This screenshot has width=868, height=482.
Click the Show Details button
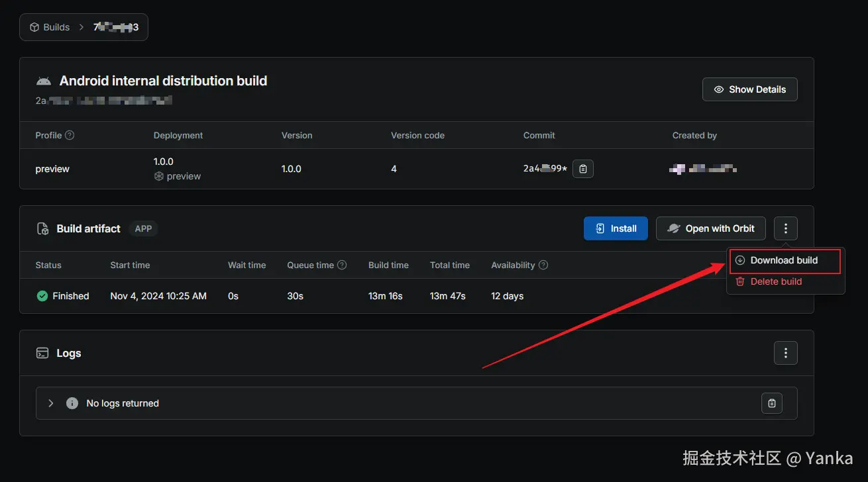(x=749, y=89)
